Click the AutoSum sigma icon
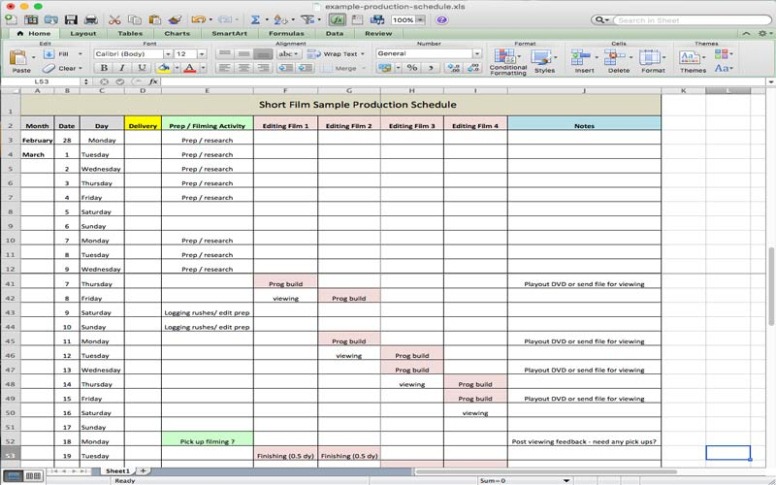 [256, 19]
